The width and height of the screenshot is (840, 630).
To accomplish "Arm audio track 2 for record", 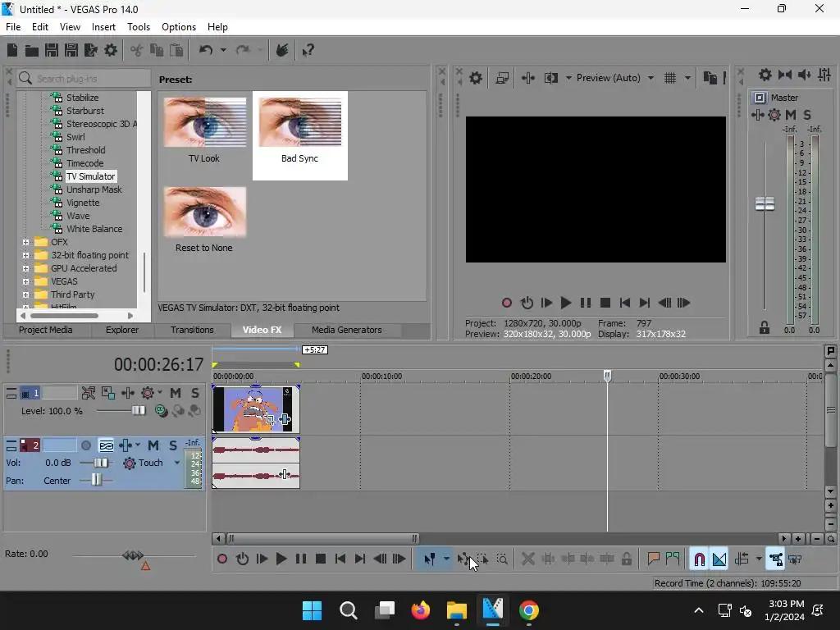I will coord(85,445).
